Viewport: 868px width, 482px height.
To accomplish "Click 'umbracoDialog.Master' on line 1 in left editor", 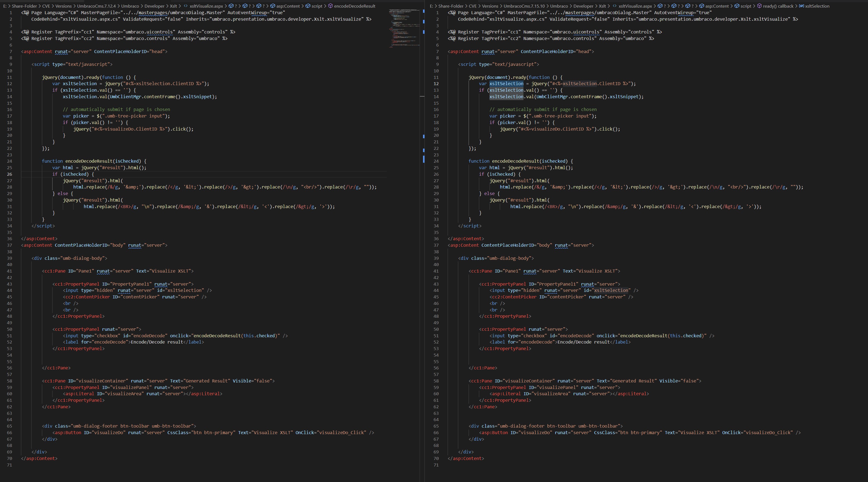I will (x=196, y=13).
